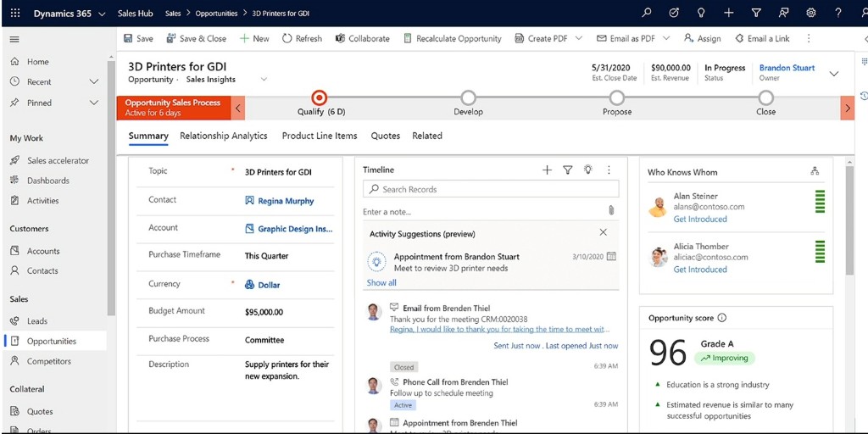Open Competitors in sidebar
Screen dimensions: 868x434
(48, 361)
